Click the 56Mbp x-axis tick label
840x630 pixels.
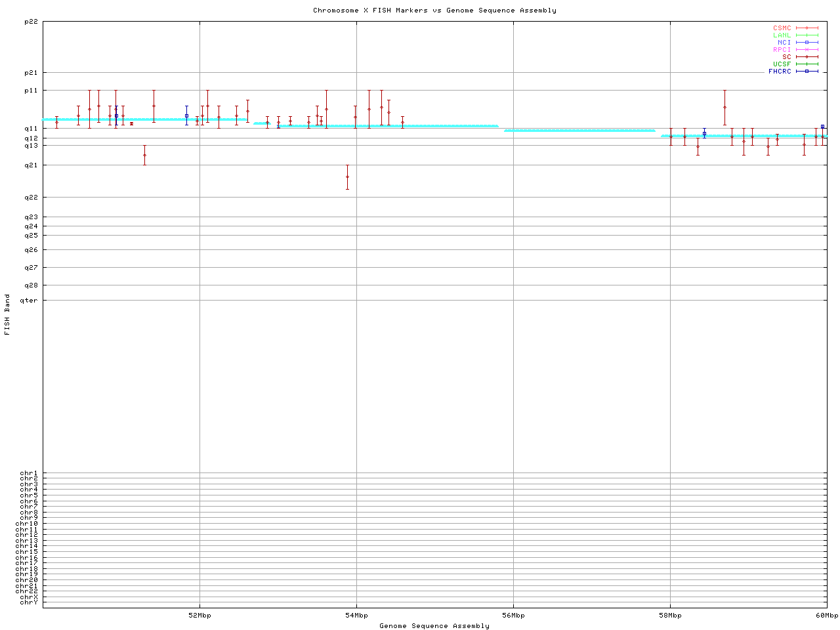[513, 616]
